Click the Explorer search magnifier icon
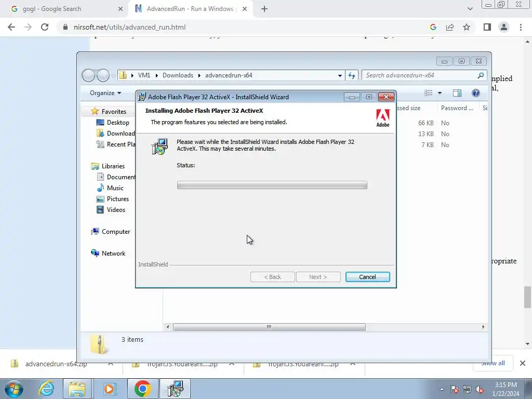 pyautogui.click(x=481, y=75)
